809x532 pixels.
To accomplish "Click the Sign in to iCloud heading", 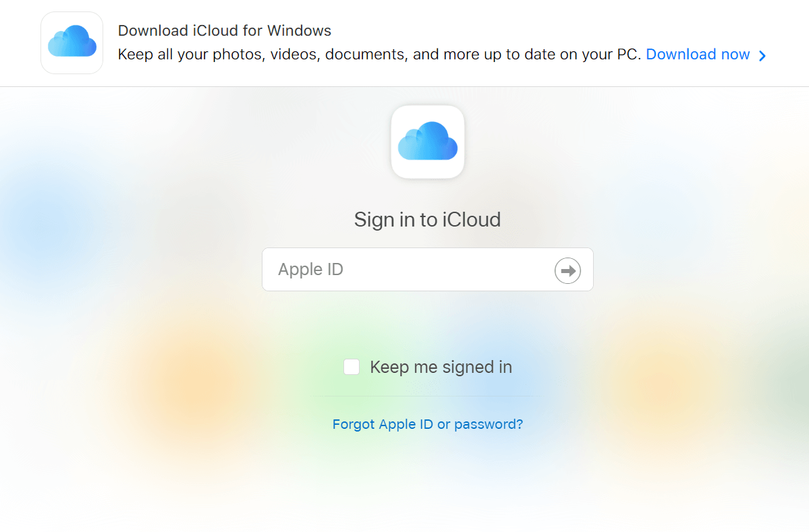I will click(427, 219).
